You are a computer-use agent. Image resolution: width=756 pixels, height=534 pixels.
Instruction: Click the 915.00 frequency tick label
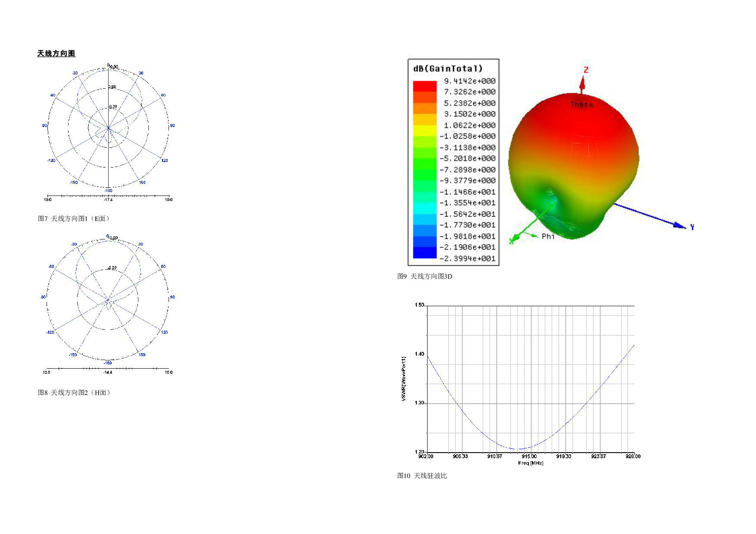tap(529, 456)
